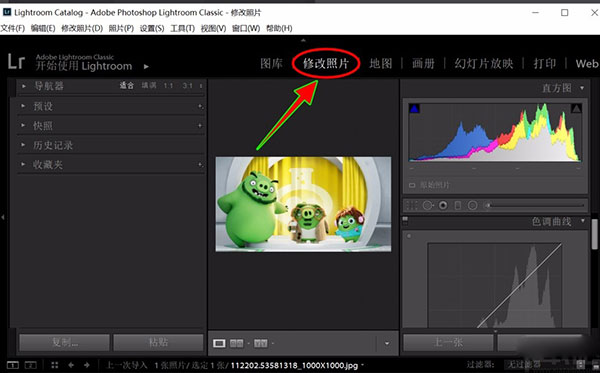Expand the 历史记录 panel
This screenshot has width=600, height=373.
coord(23,145)
